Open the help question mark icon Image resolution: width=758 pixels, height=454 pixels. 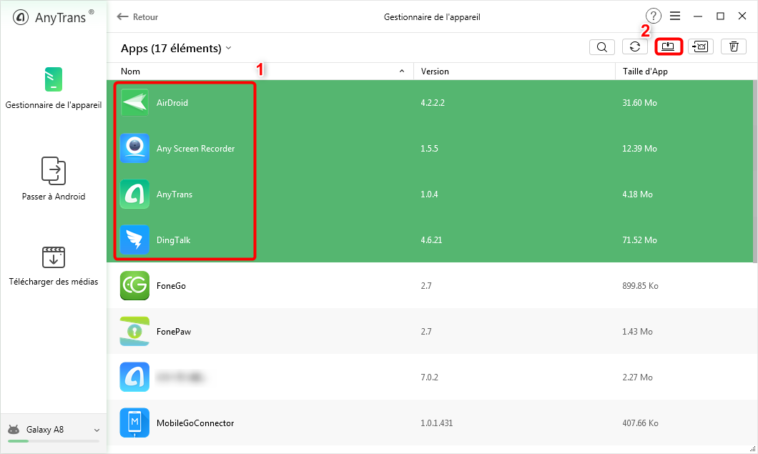(x=653, y=16)
